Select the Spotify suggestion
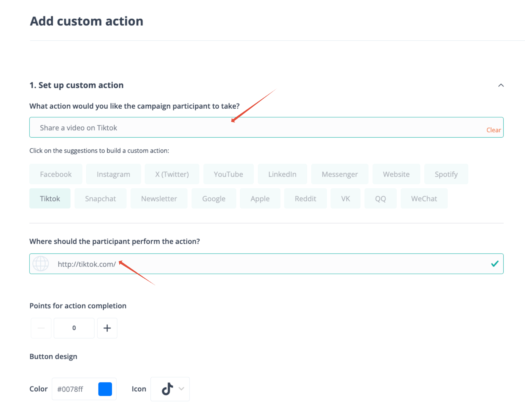The height and width of the screenshot is (420, 525). (446, 174)
